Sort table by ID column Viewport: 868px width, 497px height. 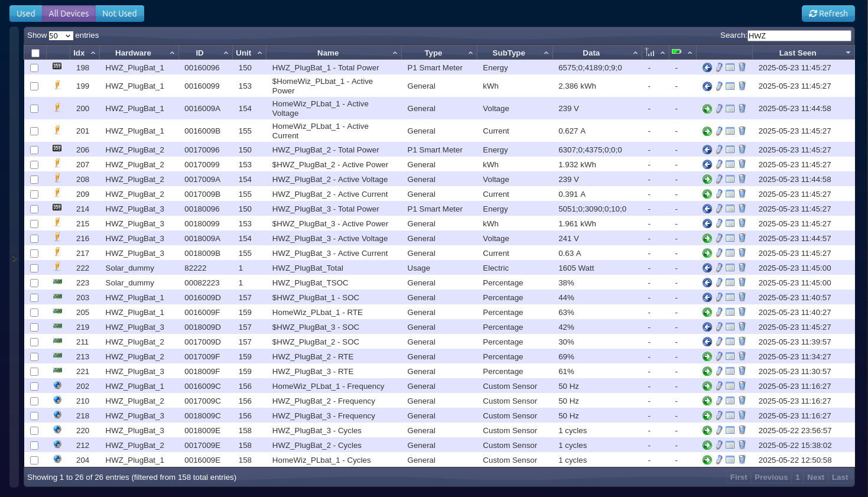pyautogui.click(x=206, y=53)
